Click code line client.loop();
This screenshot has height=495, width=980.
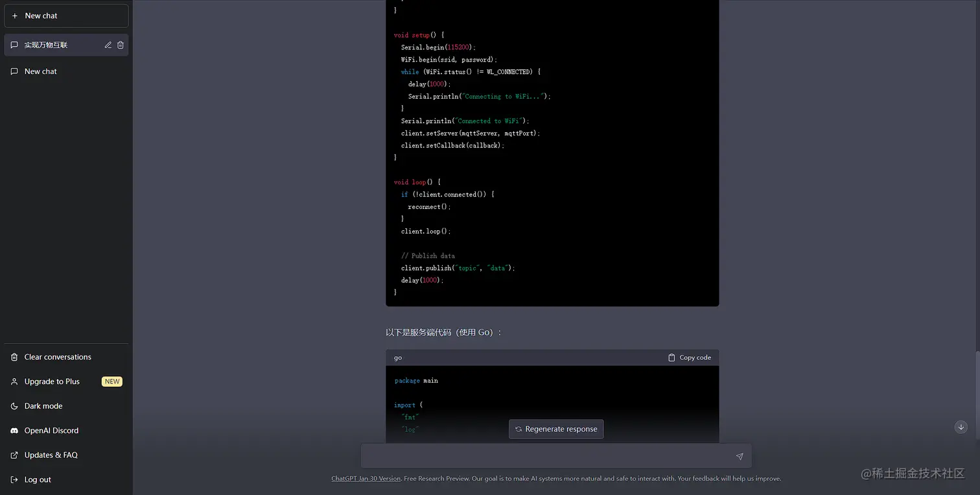click(426, 232)
